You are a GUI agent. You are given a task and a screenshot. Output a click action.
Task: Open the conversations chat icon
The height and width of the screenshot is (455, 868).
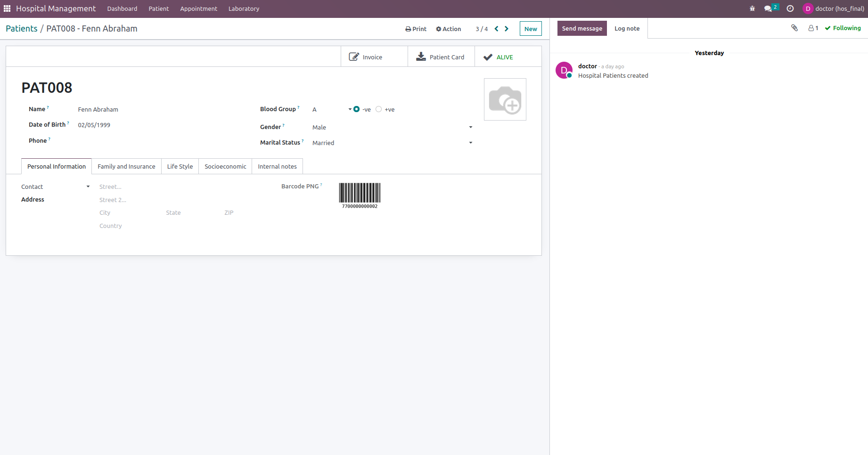[768, 8]
